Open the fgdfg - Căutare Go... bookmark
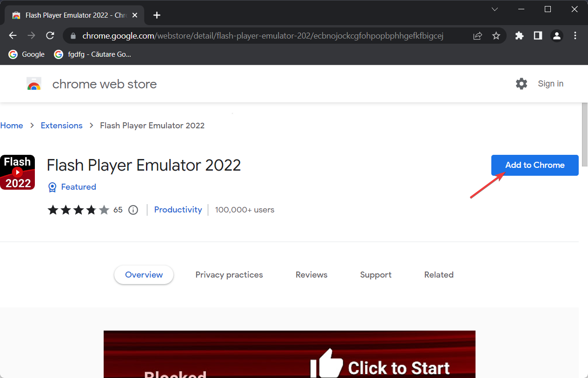Viewport: 588px width, 378px height. 93,54
